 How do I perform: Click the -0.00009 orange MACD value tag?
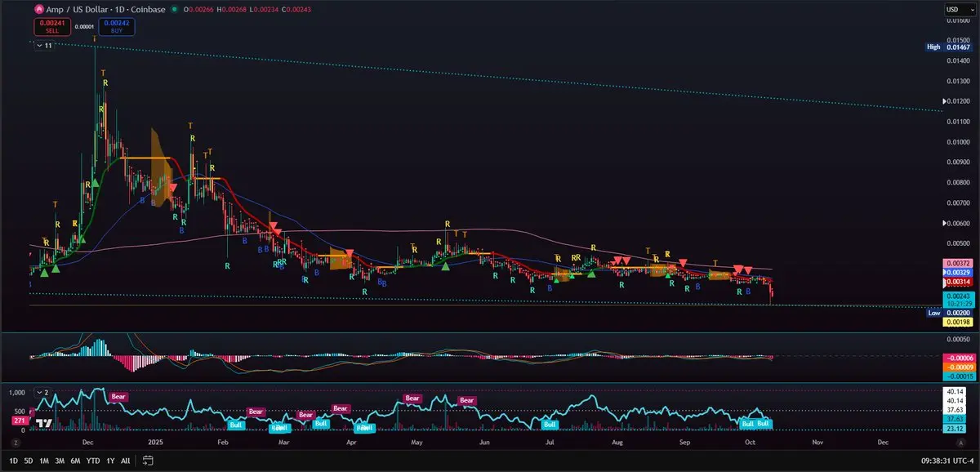(957, 367)
